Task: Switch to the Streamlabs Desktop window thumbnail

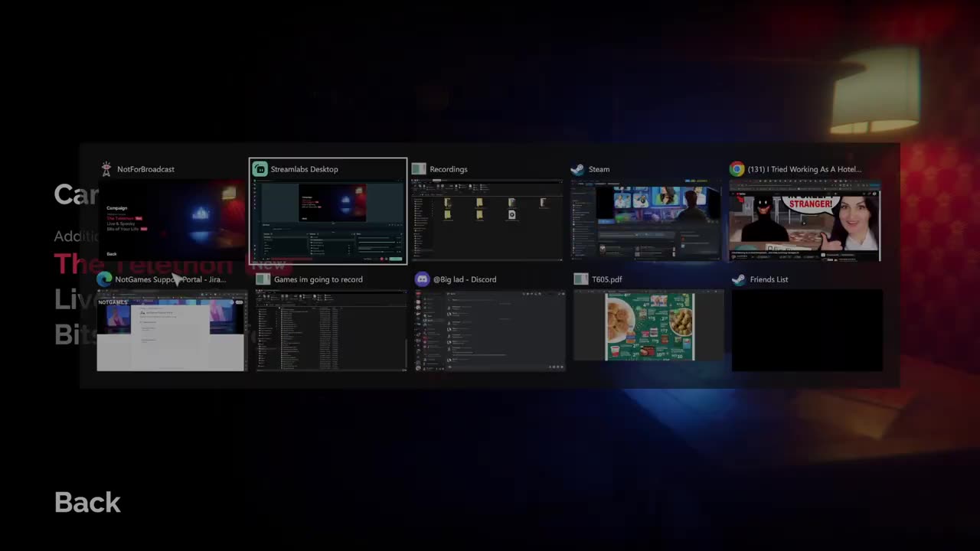Action: point(328,220)
